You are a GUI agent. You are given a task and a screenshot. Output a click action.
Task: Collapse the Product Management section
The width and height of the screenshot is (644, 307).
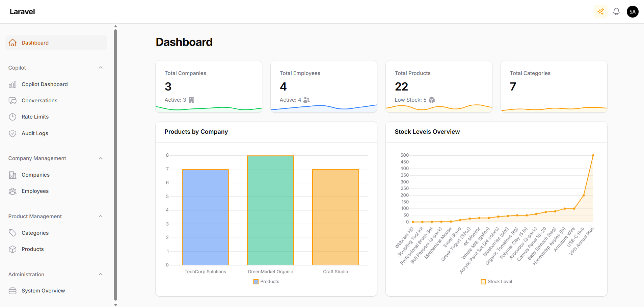(x=101, y=216)
